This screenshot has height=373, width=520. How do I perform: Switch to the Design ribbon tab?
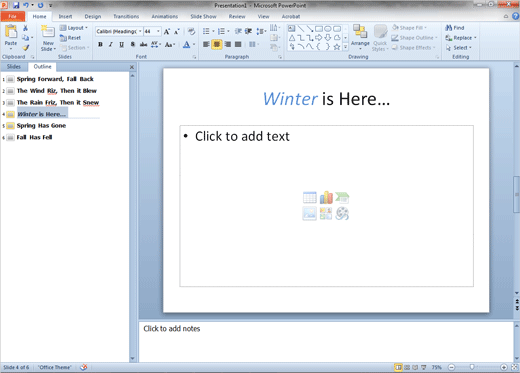[93, 16]
